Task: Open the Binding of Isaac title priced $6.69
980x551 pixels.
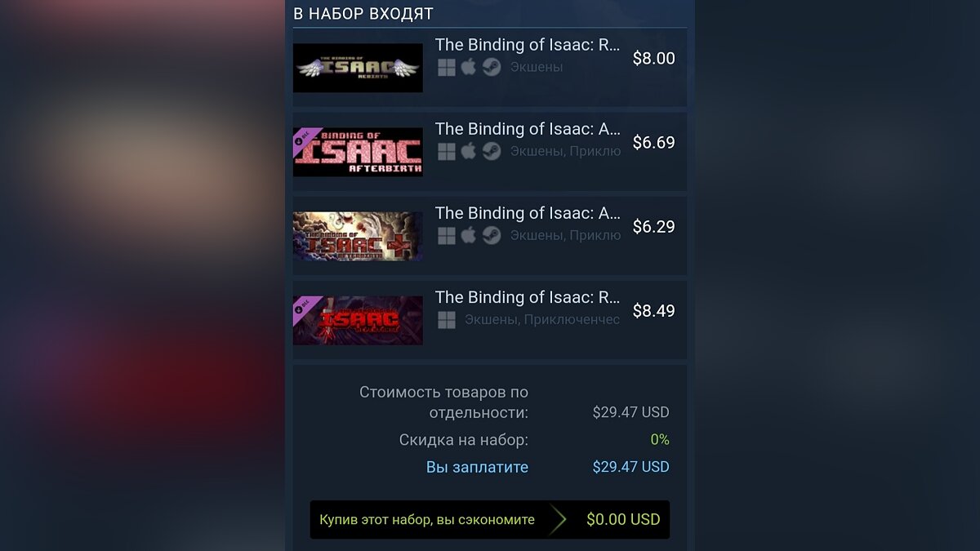Action: click(x=528, y=129)
